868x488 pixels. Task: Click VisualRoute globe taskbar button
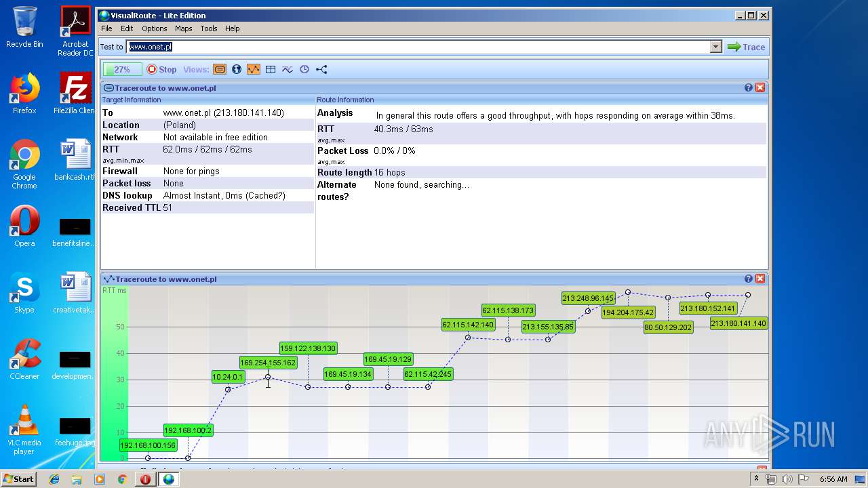click(168, 479)
